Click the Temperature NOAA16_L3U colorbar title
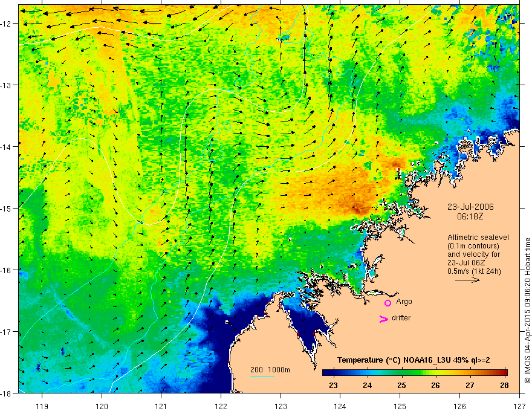 (x=414, y=360)
